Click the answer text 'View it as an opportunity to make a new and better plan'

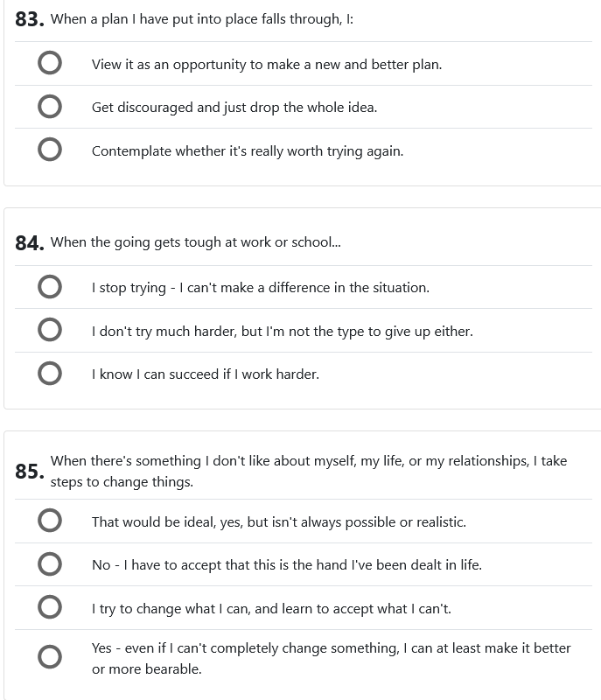pyautogui.click(x=266, y=64)
